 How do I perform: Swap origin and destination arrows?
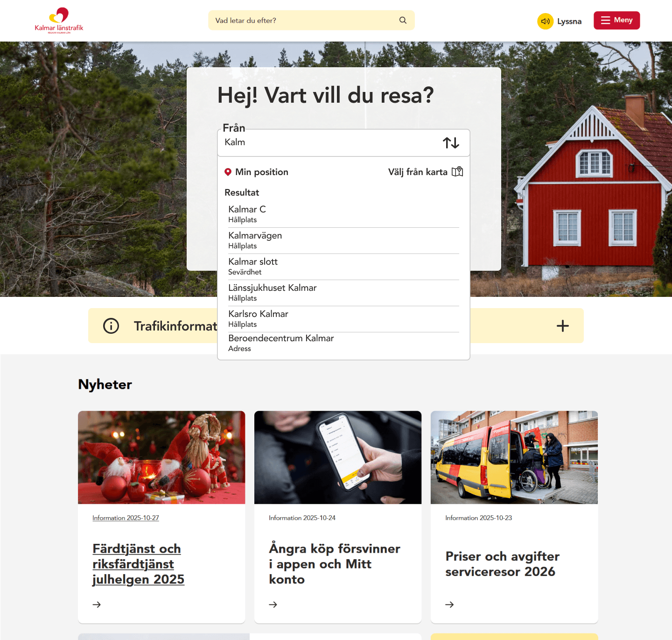coord(451,143)
